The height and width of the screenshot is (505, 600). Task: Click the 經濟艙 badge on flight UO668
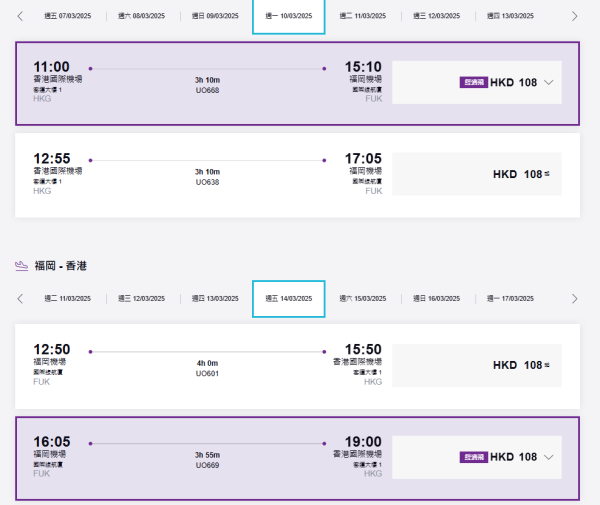click(x=473, y=83)
